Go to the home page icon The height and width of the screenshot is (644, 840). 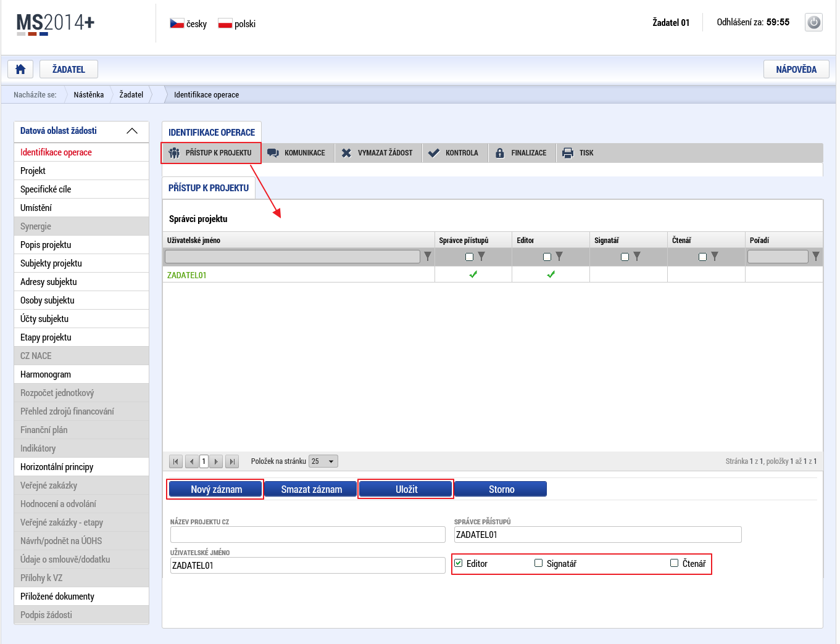point(20,69)
